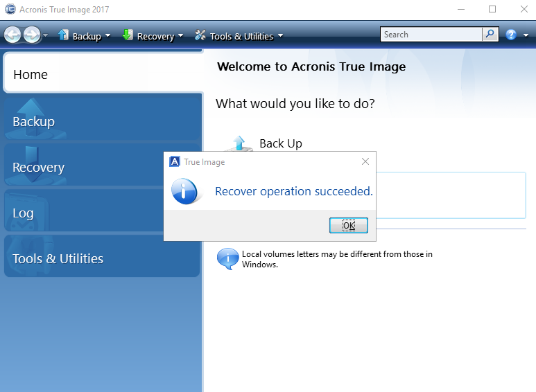Minimize the Acronis True Image window
The height and width of the screenshot is (392, 536).
point(461,9)
